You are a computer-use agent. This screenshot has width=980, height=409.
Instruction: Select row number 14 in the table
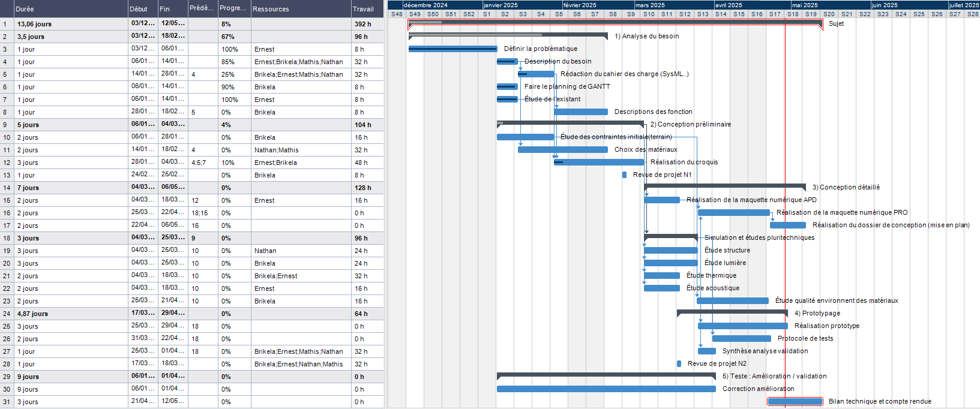tap(7, 188)
